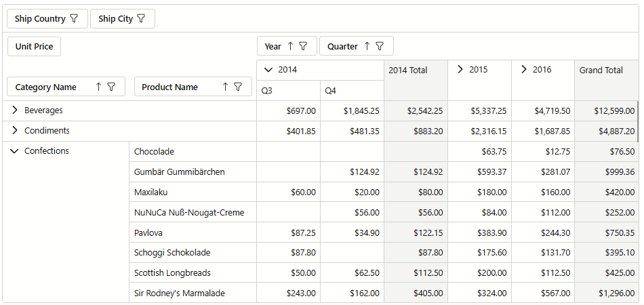This screenshot has width=644, height=305.
Task: Collapse the Confections category row
Action: (14, 151)
